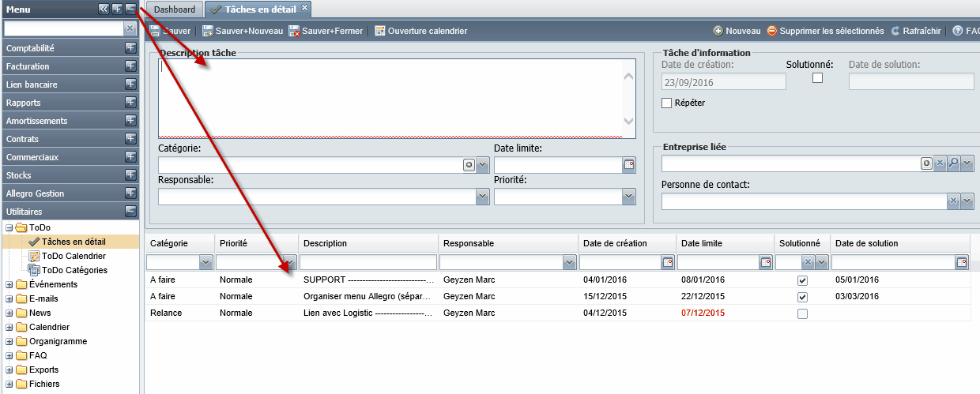The width and height of the screenshot is (980, 394).
Task: Clear the Solutionné column filter
Action: (808, 262)
